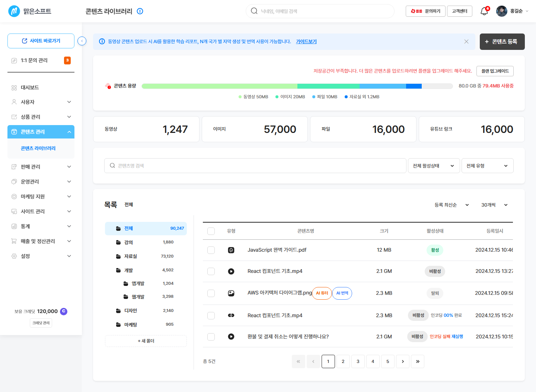Click the 판매 관리 icon

pyautogui.click(x=14, y=167)
